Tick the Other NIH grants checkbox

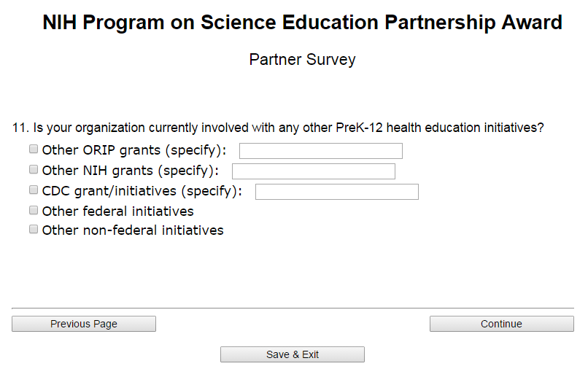click(x=34, y=170)
